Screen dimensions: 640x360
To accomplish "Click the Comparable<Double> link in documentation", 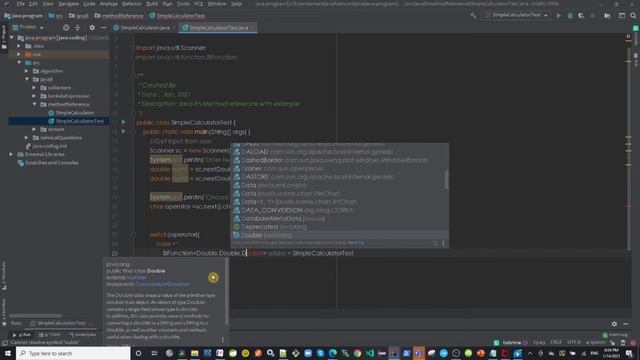I will pos(162,284).
